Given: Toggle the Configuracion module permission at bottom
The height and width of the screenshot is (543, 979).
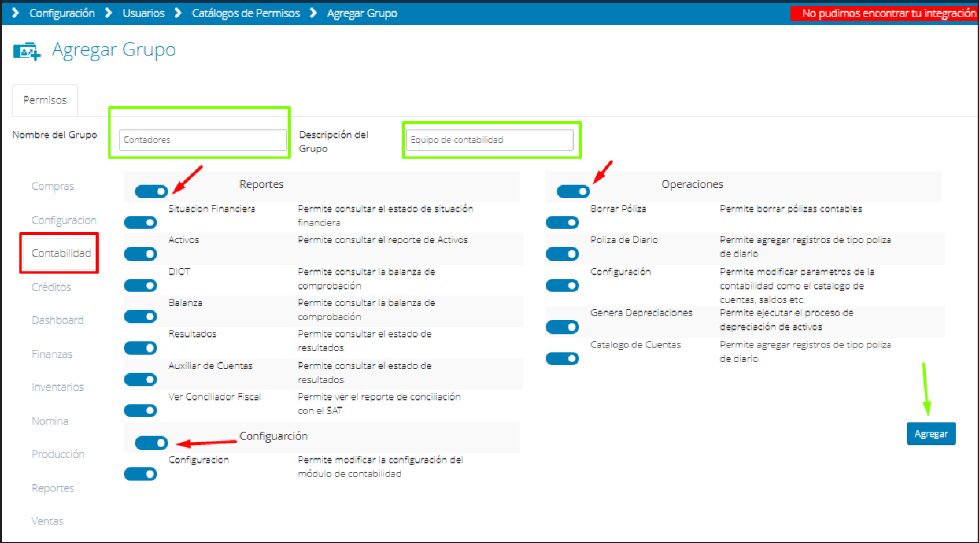Looking at the screenshot, I should pyautogui.click(x=140, y=474).
